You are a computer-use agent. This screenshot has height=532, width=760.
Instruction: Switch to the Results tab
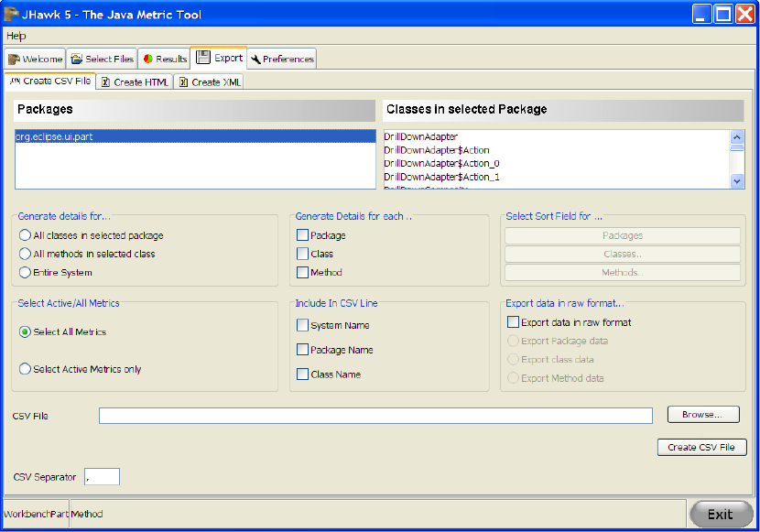pos(165,60)
